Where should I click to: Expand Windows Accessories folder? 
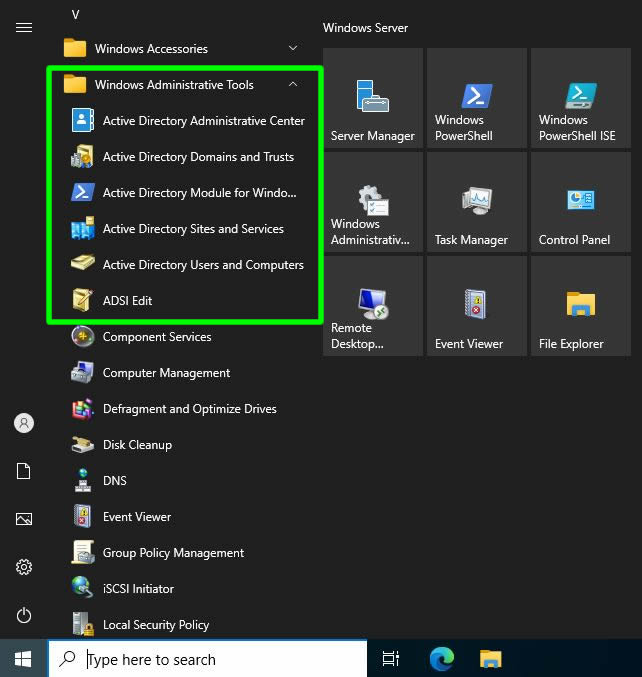coord(293,48)
